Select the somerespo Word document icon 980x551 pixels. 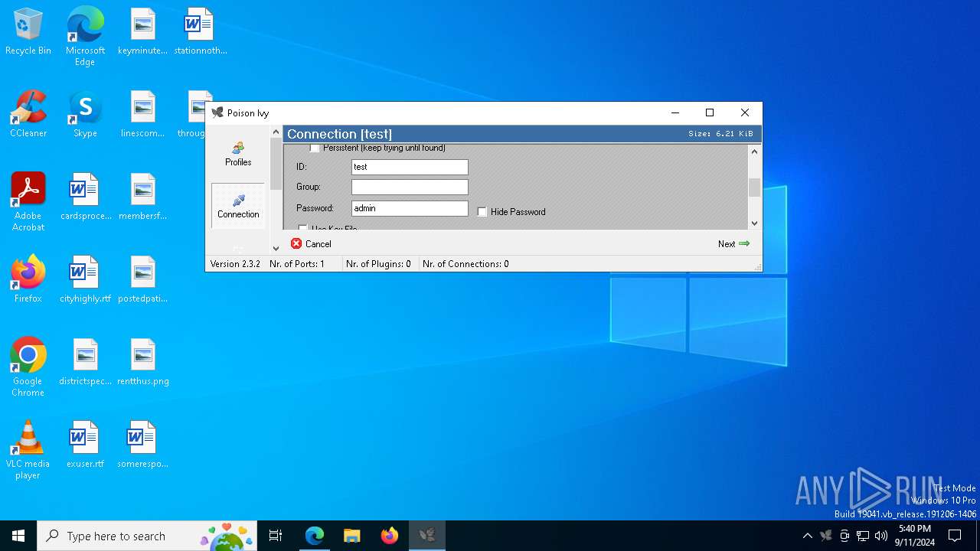pyautogui.click(x=142, y=445)
